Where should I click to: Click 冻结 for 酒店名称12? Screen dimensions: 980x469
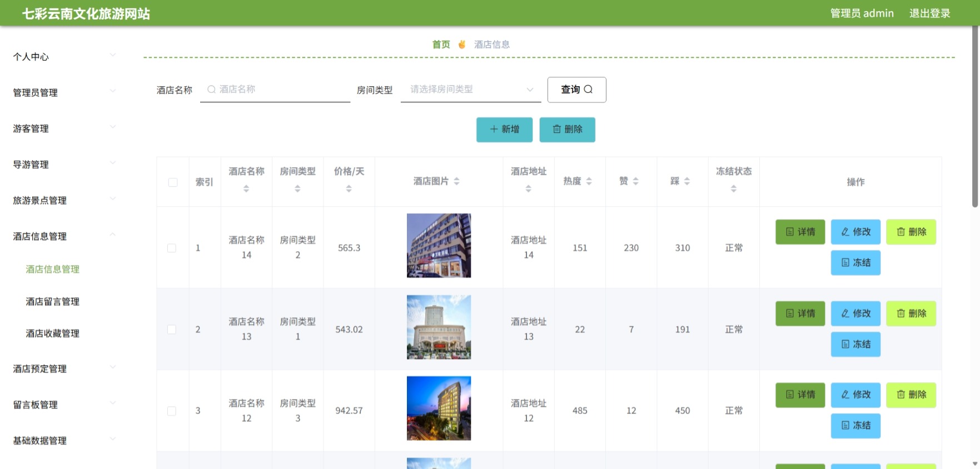855,426
